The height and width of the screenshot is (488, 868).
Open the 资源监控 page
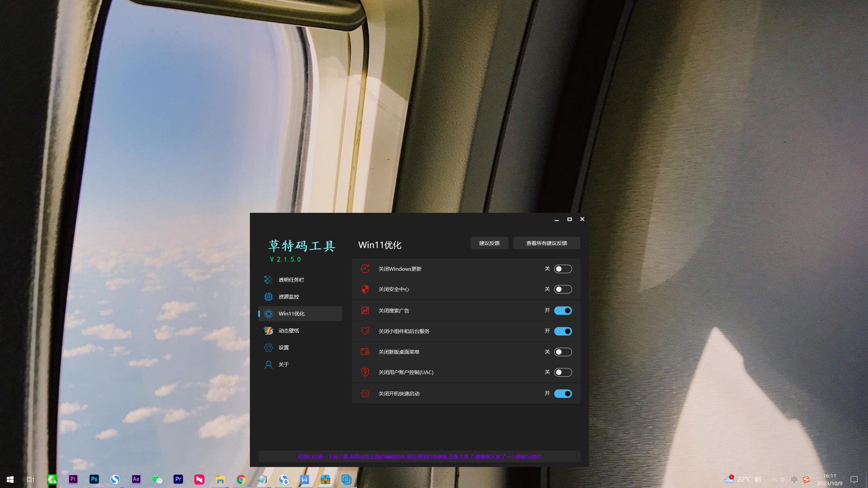coord(300,297)
